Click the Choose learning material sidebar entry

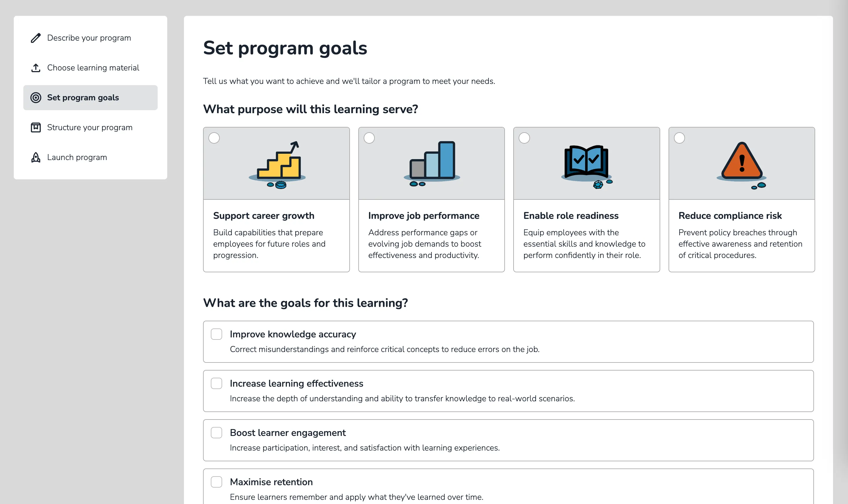[93, 68]
